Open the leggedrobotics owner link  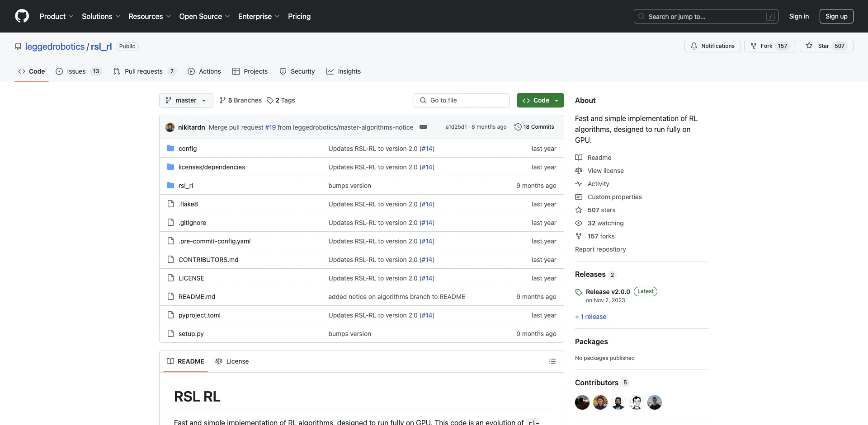(x=55, y=47)
